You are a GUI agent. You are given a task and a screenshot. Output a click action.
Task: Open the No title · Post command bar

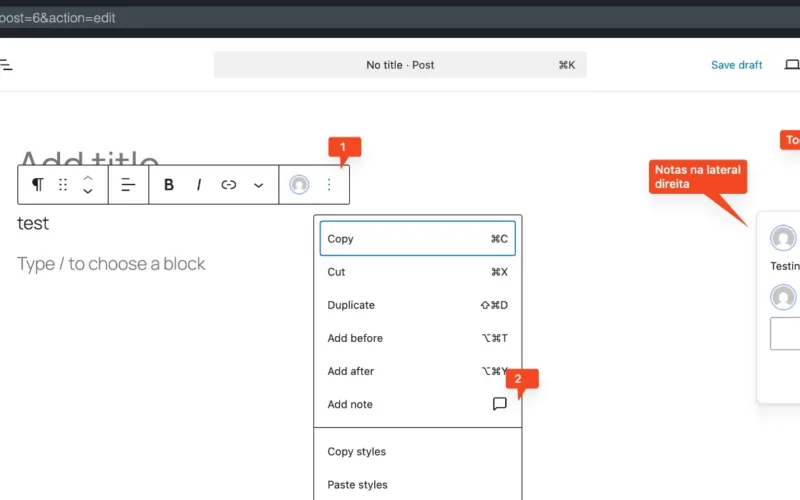pos(400,65)
